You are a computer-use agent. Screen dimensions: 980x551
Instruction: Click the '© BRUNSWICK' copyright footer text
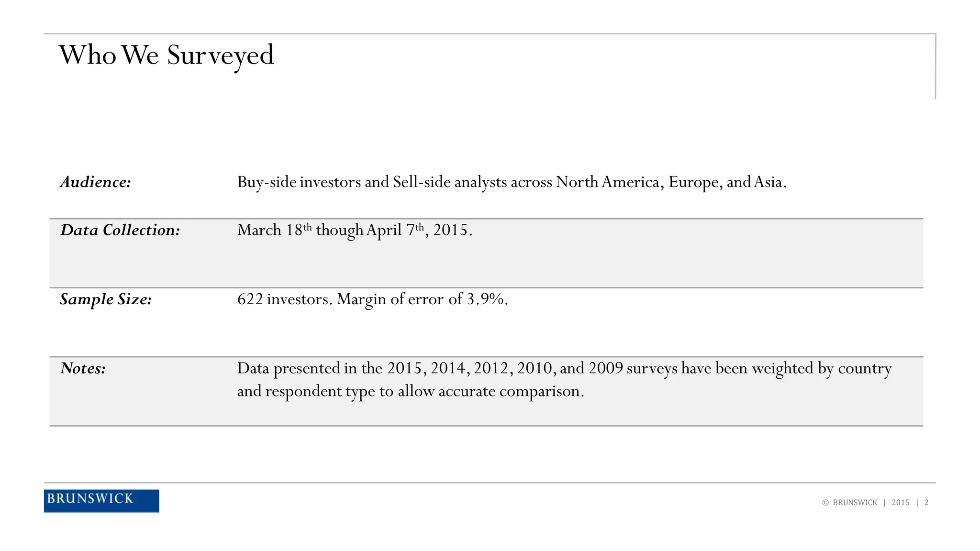click(850, 502)
